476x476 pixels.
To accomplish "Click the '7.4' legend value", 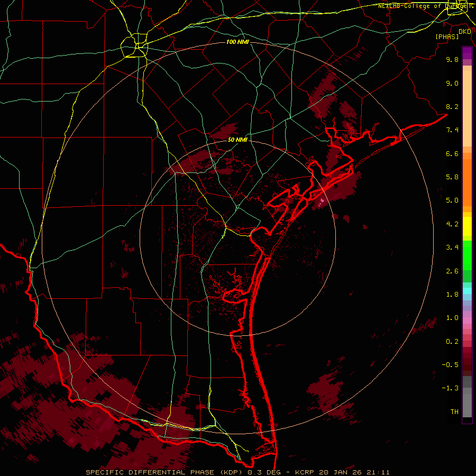I will click(x=452, y=130).
